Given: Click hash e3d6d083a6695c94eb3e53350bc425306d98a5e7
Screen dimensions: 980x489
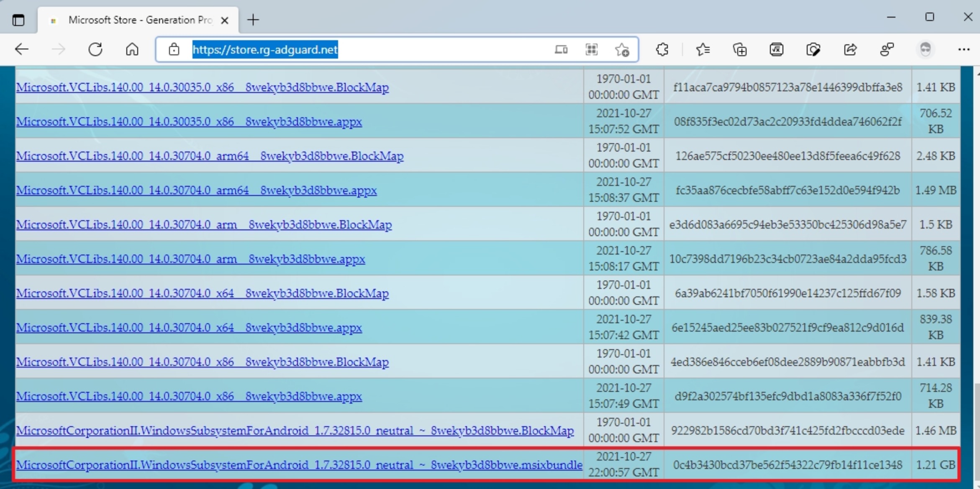Looking at the screenshot, I should pos(788,224).
